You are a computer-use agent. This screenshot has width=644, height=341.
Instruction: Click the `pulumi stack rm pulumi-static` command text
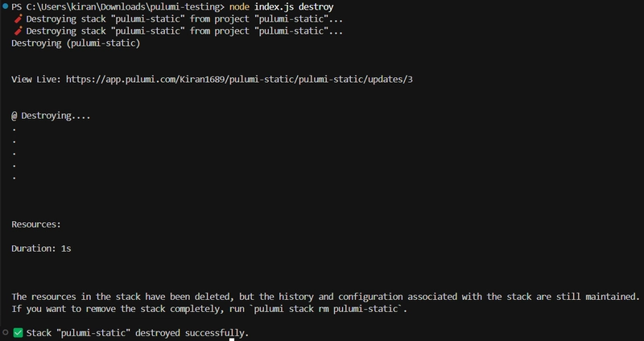tap(326, 309)
